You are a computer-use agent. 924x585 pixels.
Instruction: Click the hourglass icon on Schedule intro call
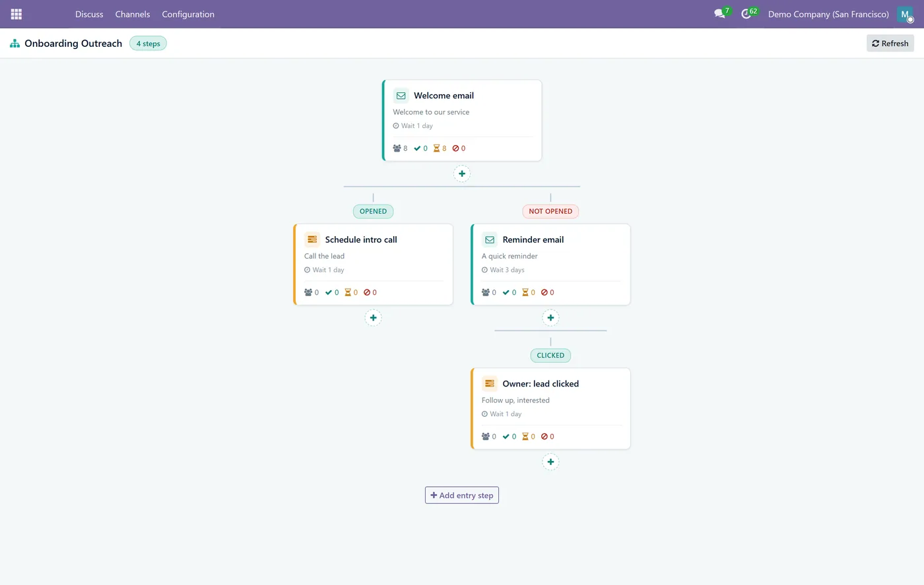coord(348,292)
